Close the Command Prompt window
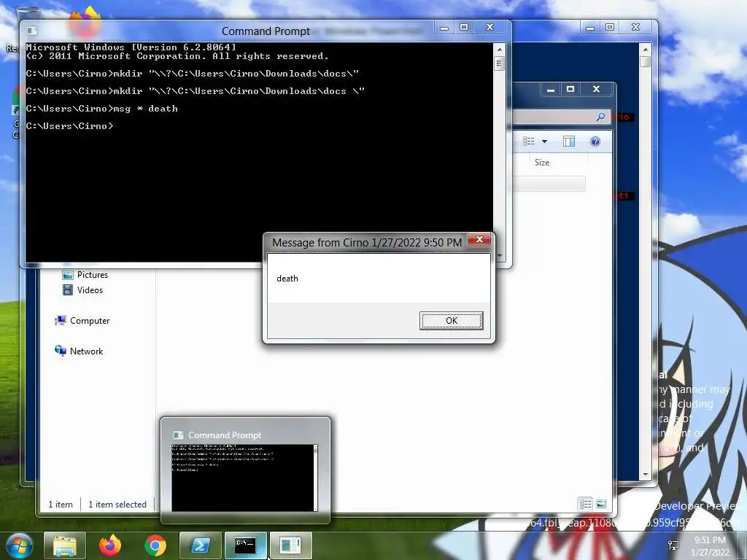This screenshot has height=560, width=747. coord(489,28)
